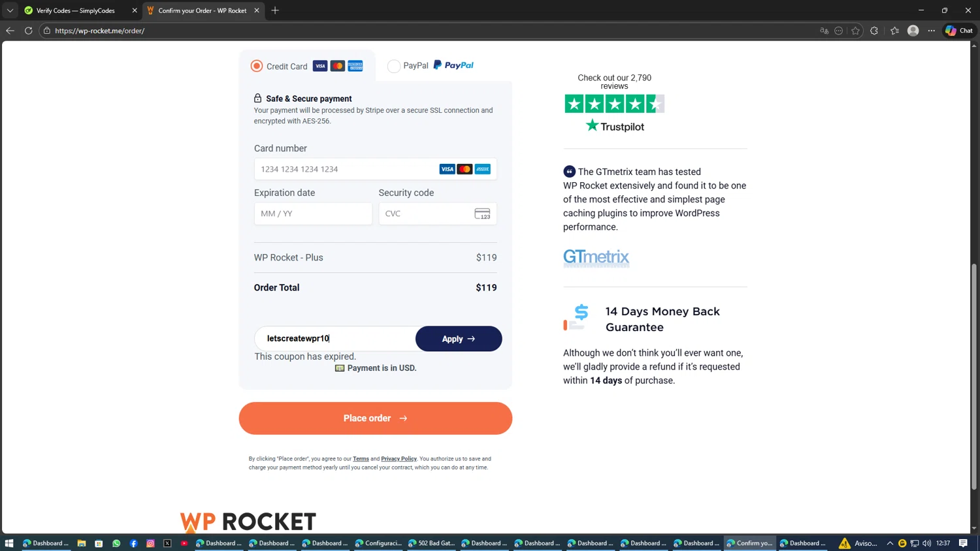Switch to Verify Codes — SimplyCodes tab
Screen dimensions: 980x551
click(75, 10)
